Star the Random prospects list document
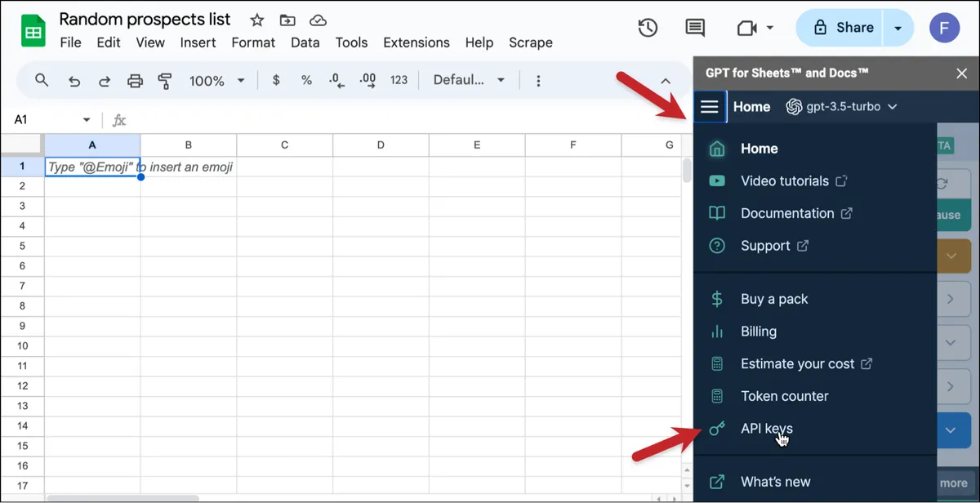The image size is (980, 503). (x=256, y=20)
